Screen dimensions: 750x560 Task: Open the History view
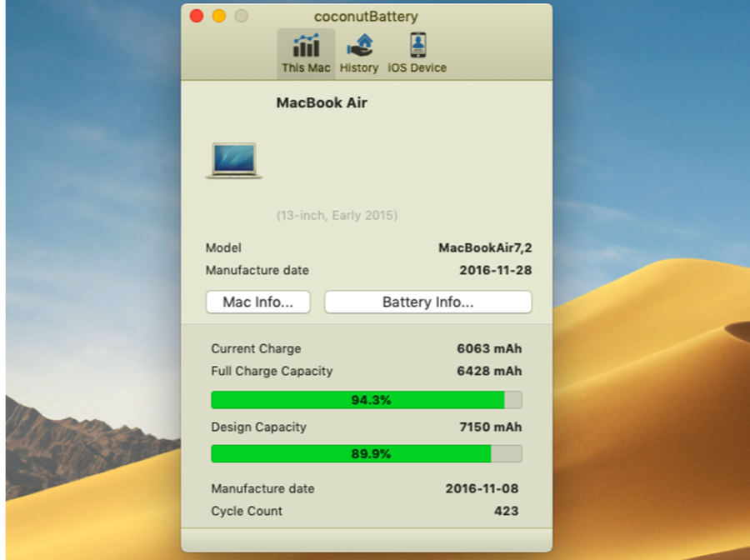359,53
